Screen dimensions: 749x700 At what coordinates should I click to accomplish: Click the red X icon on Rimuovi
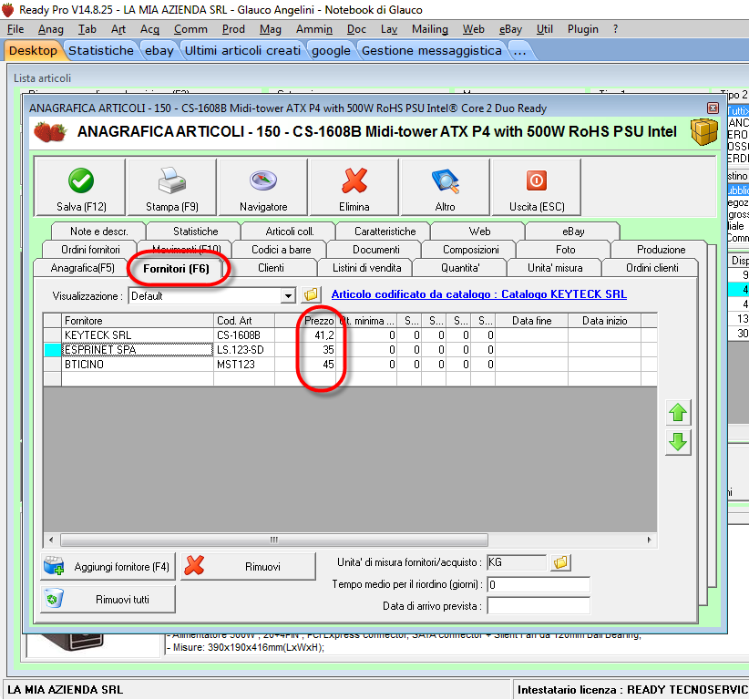[194, 566]
